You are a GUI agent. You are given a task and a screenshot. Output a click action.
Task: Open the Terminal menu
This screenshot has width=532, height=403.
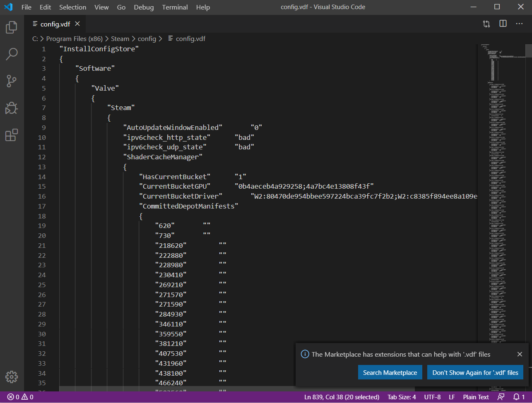(x=174, y=7)
